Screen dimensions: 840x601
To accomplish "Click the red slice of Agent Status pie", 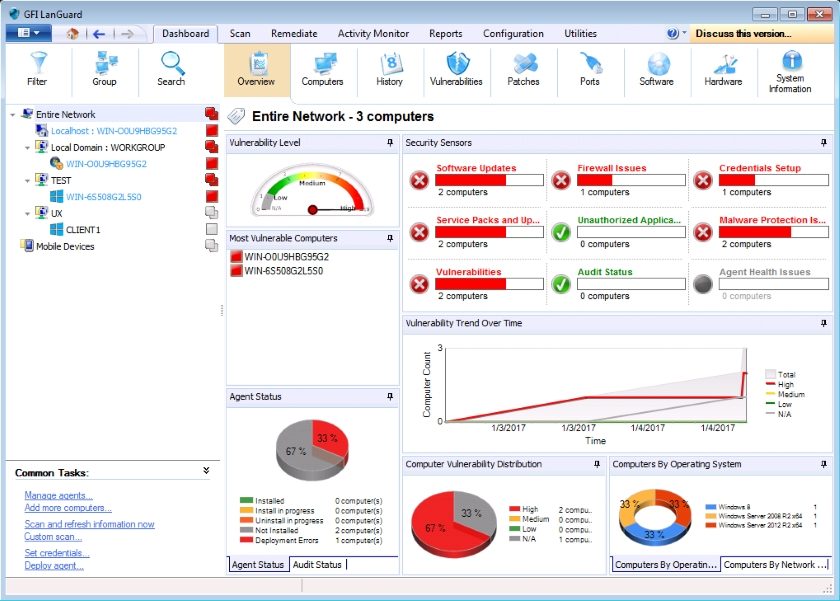I will click(x=331, y=440).
